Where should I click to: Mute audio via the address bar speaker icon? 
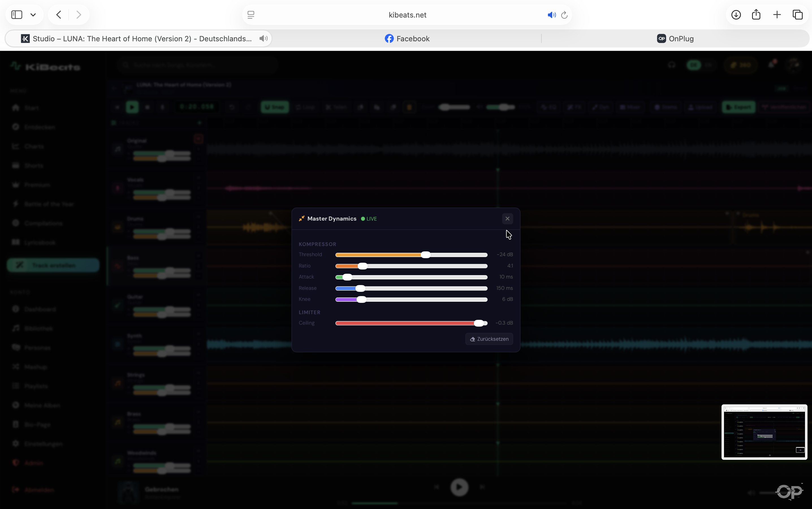click(x=552, y=15)
